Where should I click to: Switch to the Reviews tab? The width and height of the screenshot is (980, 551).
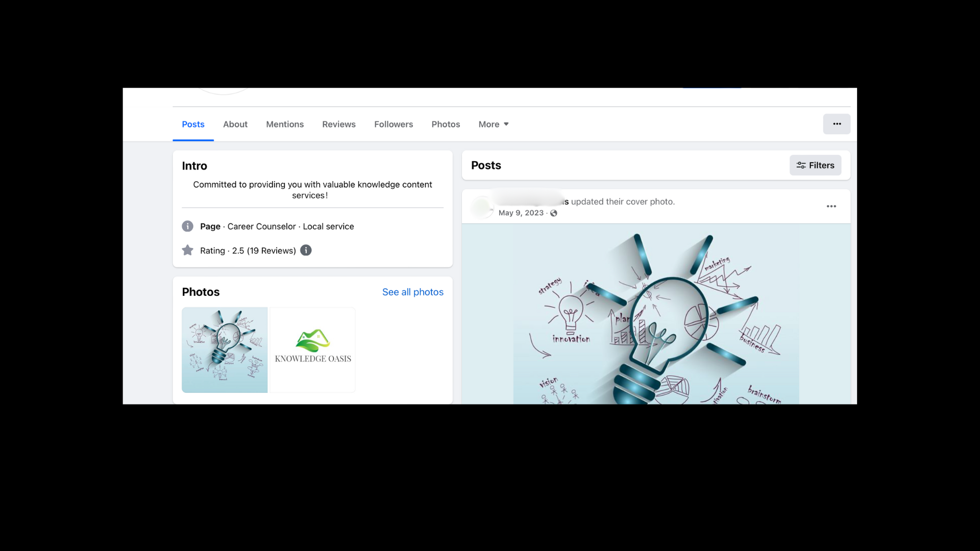pyautogui.click(x=338, y=124)
